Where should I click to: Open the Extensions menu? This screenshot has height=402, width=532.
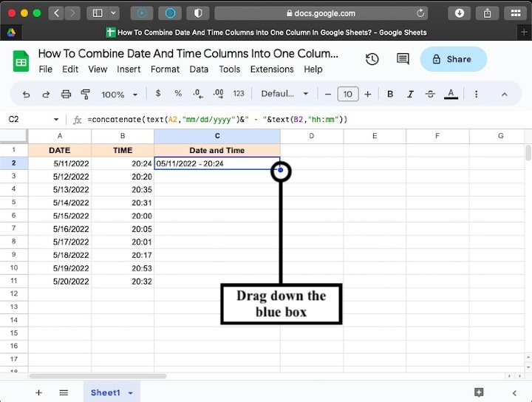(272, 69)
